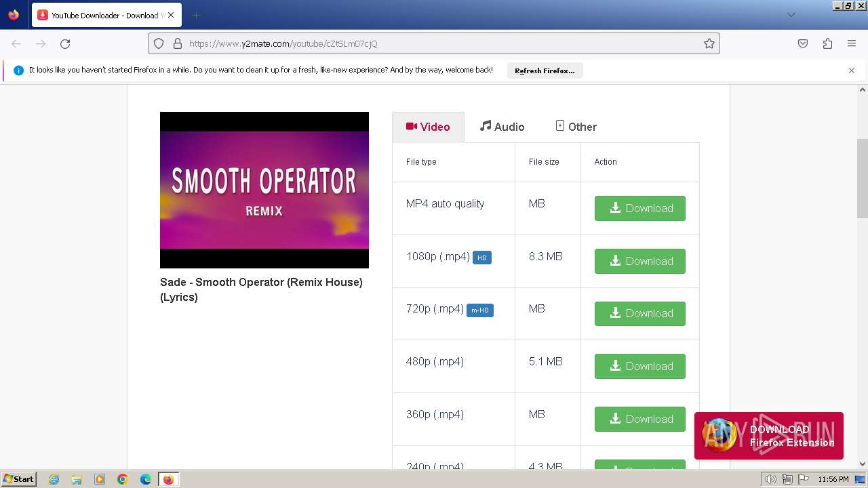This screenshot has width=868, height=488.
Task: Click the page vertical scrollbar thumb
Action: [863, 178]
